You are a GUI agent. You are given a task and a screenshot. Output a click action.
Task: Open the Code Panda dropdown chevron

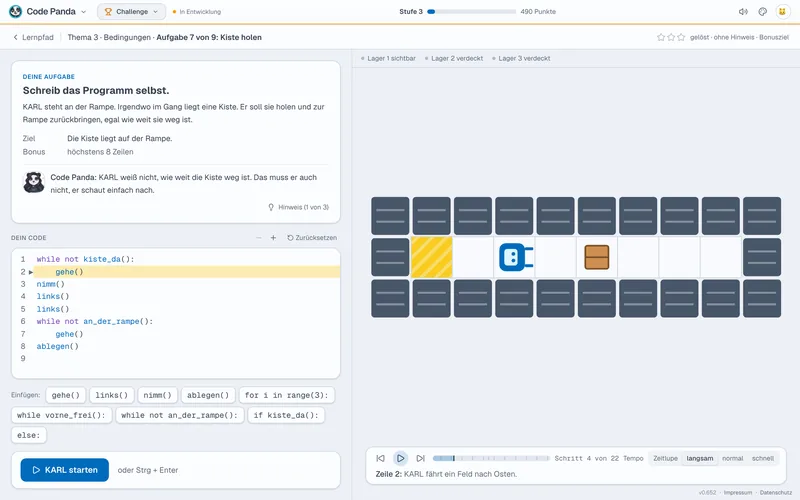pyautogui.click(x=84, y=12)
